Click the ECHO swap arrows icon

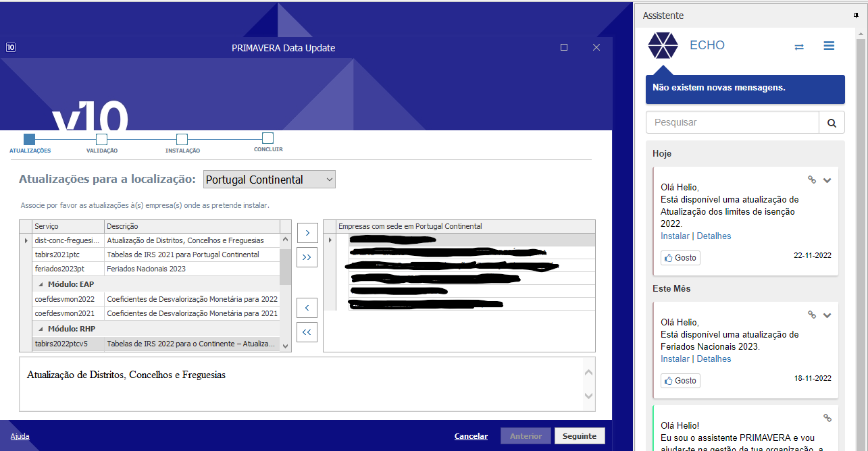pos(799,47)
